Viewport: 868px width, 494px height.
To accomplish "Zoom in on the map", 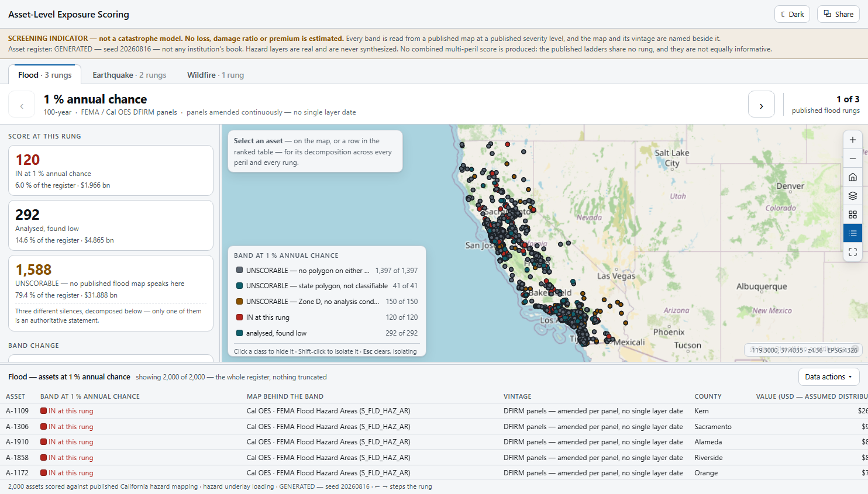I will [852, 140].
